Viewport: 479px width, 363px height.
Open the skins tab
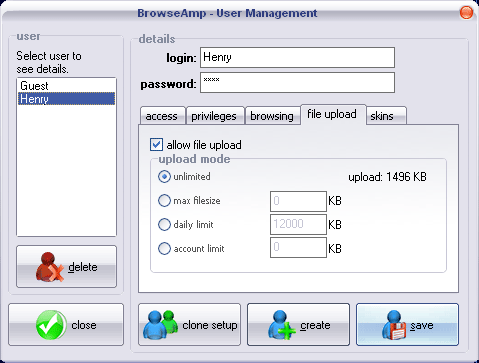point(386,116)
